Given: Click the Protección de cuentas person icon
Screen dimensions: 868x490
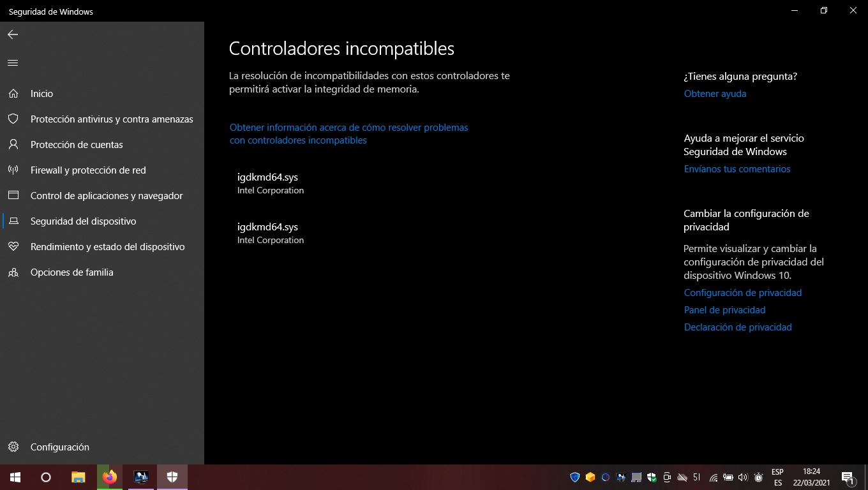Looking at the screenshot, I should click(13, 145).
